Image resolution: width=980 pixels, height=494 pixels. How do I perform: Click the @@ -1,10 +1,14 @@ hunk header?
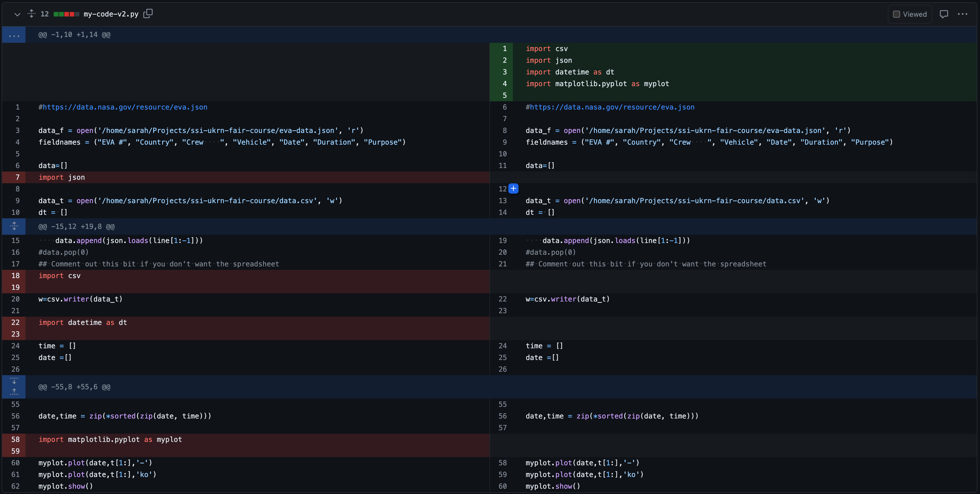[x=74, y=35]
